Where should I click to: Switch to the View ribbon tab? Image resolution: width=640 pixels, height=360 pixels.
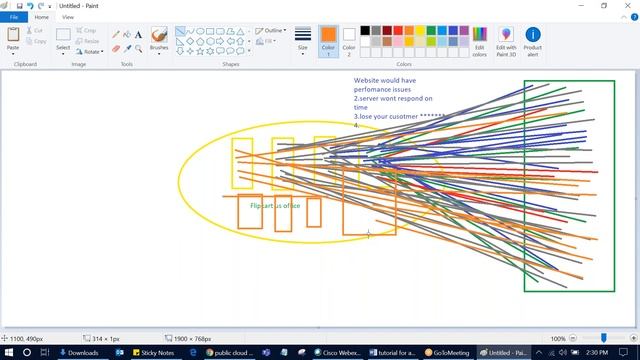click(68, 17)
